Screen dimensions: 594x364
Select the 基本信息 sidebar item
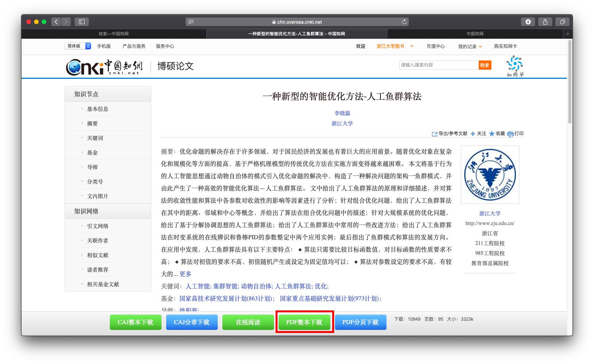tap(98, 109)
